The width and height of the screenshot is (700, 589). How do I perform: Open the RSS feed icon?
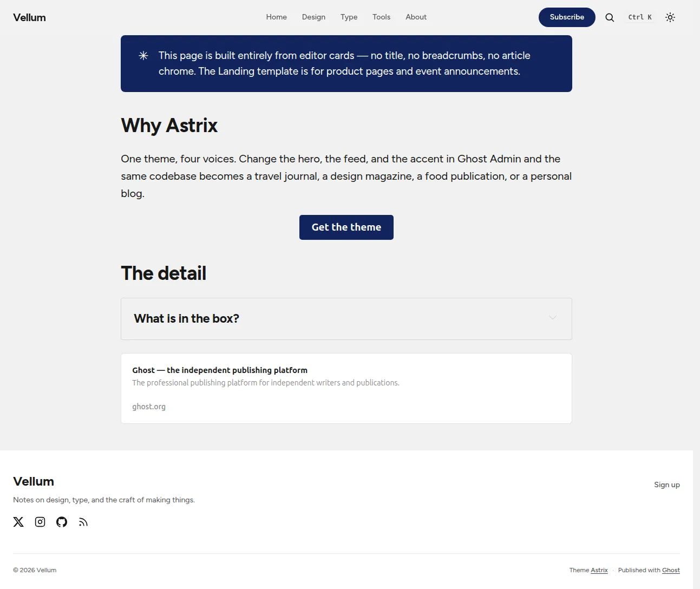[x=83, y=522]
